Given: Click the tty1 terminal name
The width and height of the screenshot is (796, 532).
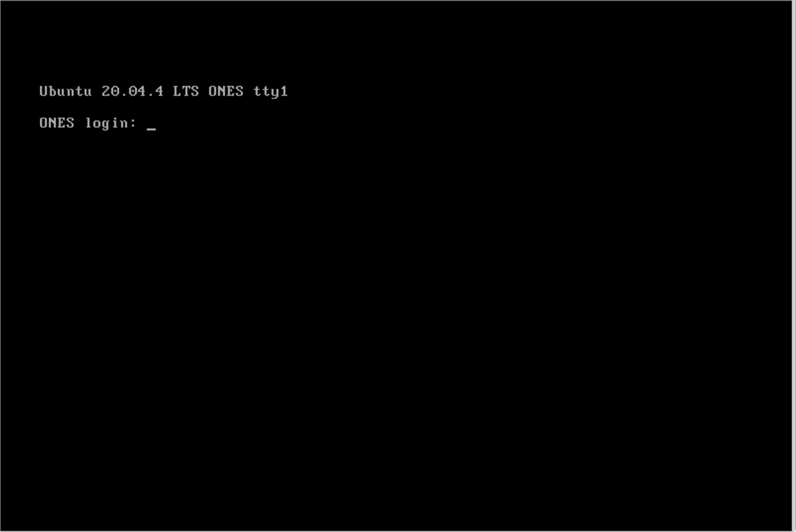Looking at the screenshot, I should pyautogui.click(x=271, y=92).
